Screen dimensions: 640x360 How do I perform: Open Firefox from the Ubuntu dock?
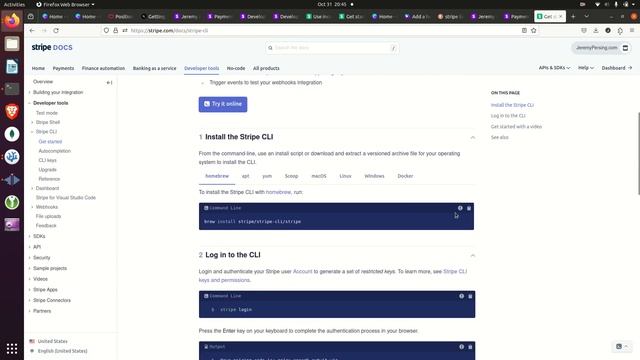(12, 20)
